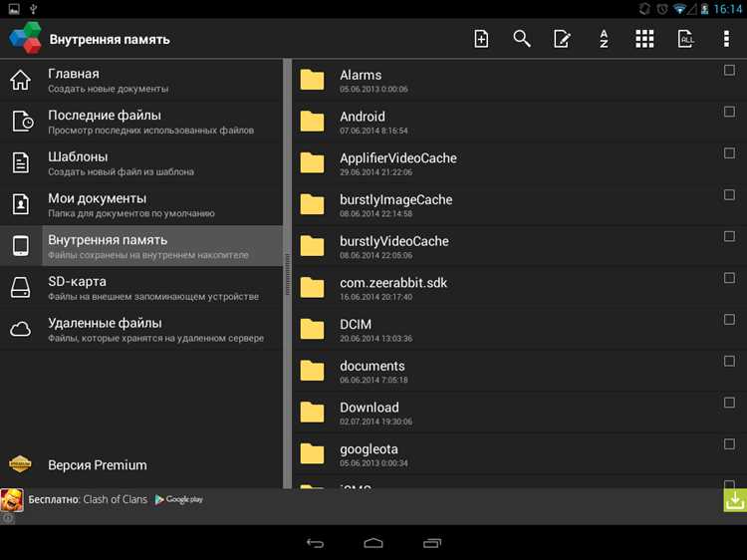Screen dimensions: 747x560
Task: Switch to grid view icon
Action: [644, 39]
